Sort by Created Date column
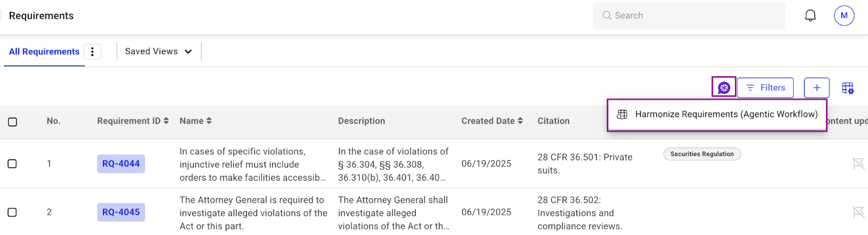This screenshot has width=868, height=235. click(492, 121)
